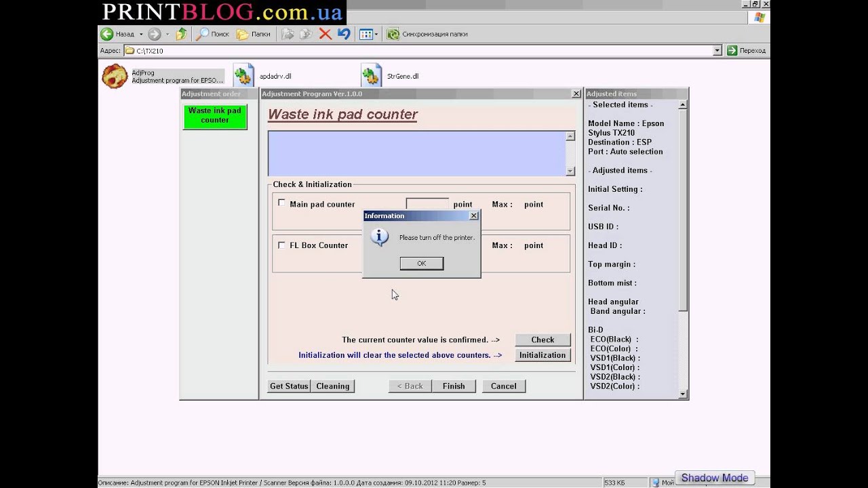
Task: Click the '533 КБ' status bar size
Action: (614, 483)
